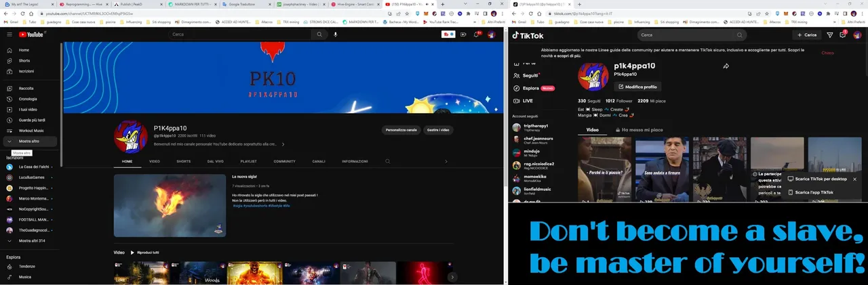Click the YouTube logo
This screenshot has height=285, width=868.
click(32, 35)
